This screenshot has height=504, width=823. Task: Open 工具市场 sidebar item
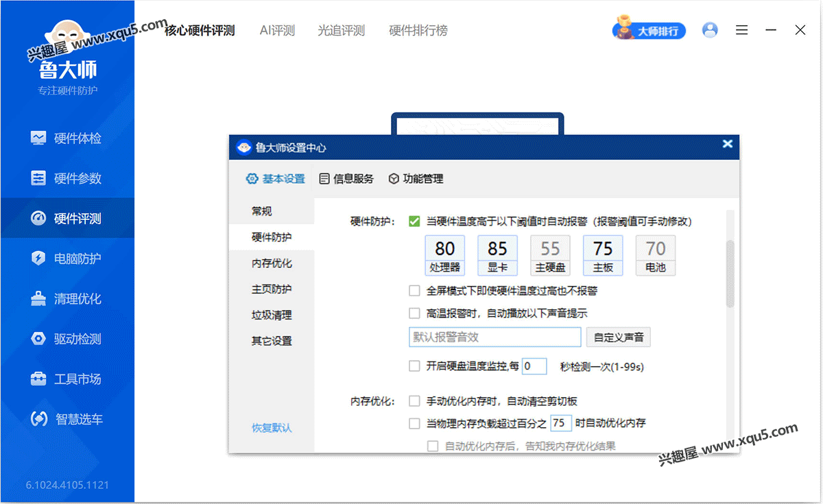67,379
